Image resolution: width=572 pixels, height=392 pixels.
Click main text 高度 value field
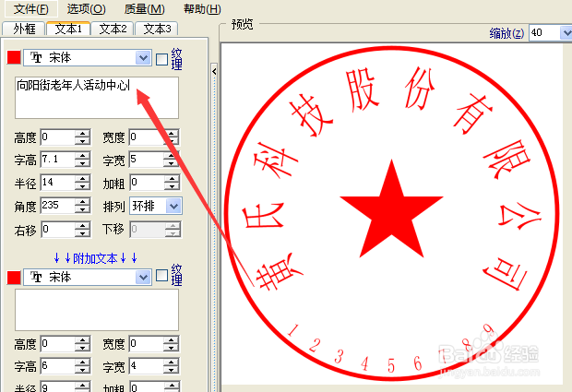click(58, 137)
